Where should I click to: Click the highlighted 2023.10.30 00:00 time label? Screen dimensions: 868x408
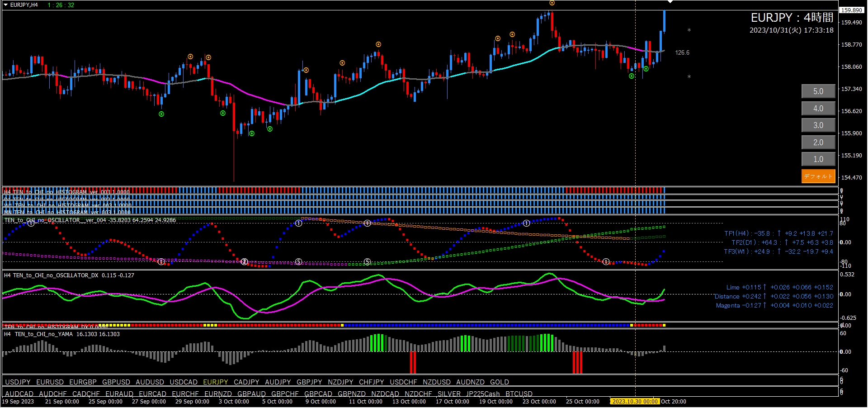(x=635, y=402)
